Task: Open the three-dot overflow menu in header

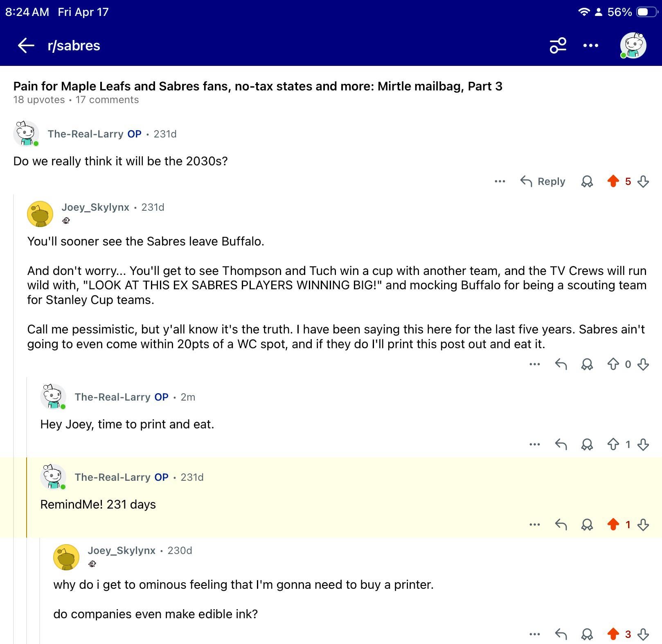Action: [x=590, y=45]
